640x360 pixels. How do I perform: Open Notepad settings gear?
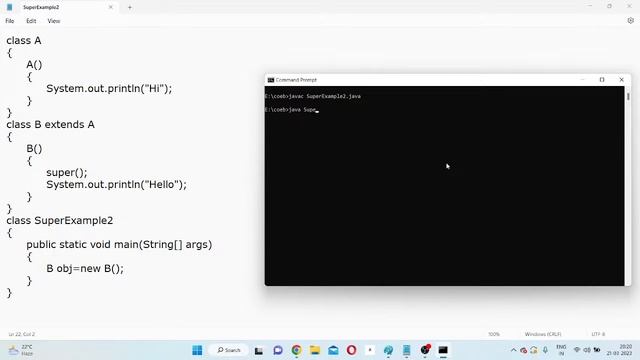pyautogui.click(x=630, y=20)
